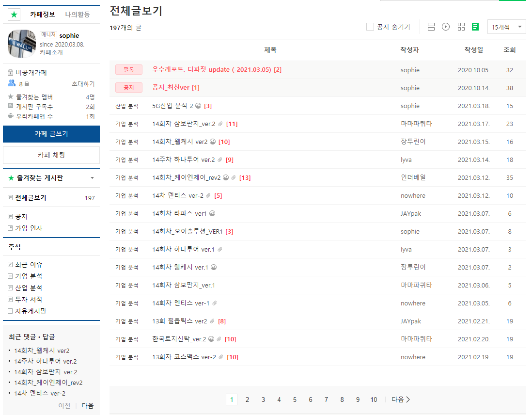Open the 자유게시판 board
This screenshot has width=532, height=415.
click(31, 311)
